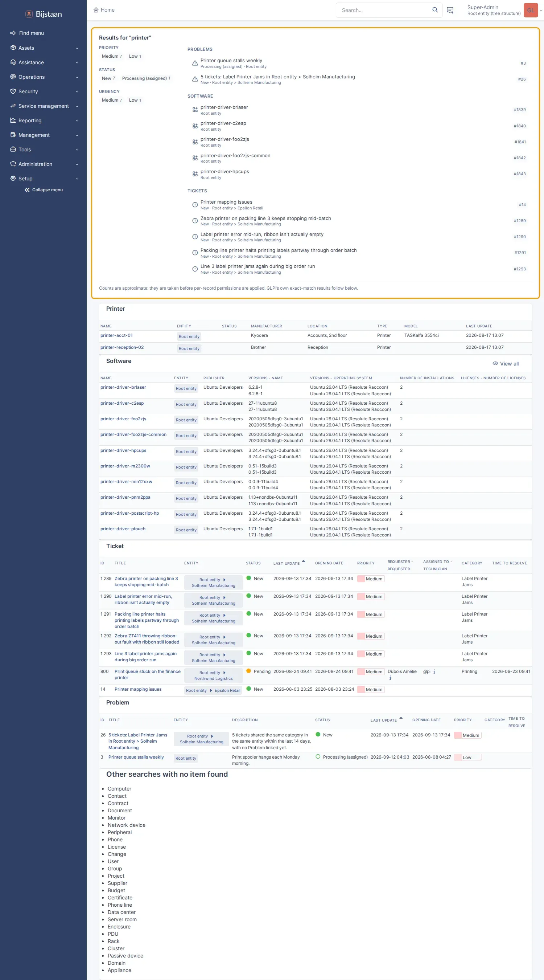Expand the Reporting menu chevron
The width and height of the screenshot is (544, 980).
(77, 121)
